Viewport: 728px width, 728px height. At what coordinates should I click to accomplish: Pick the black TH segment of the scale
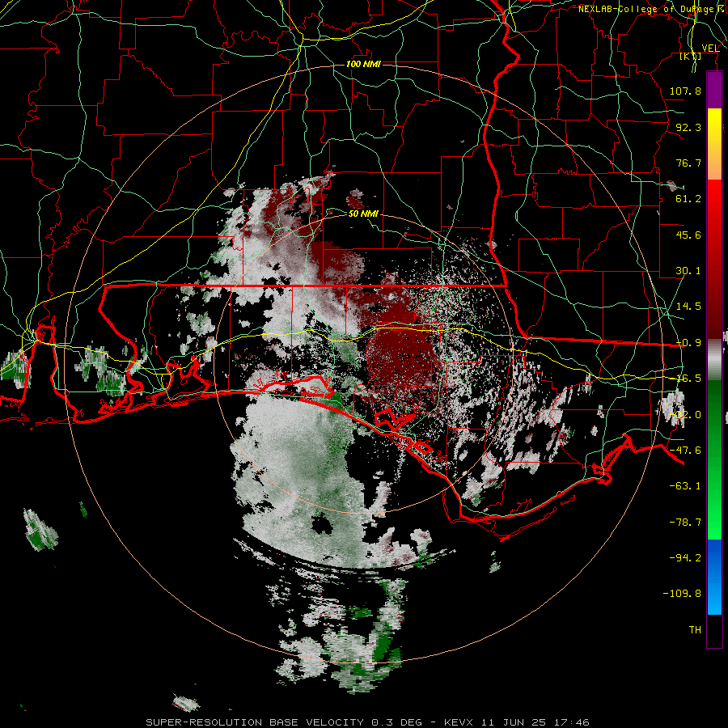tap(714, 630)
